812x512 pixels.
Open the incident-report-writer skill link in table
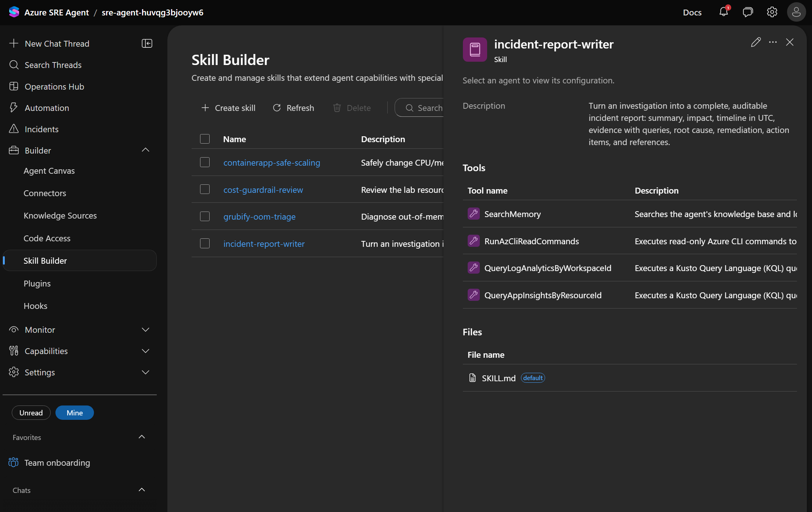[x=264, y=244]
